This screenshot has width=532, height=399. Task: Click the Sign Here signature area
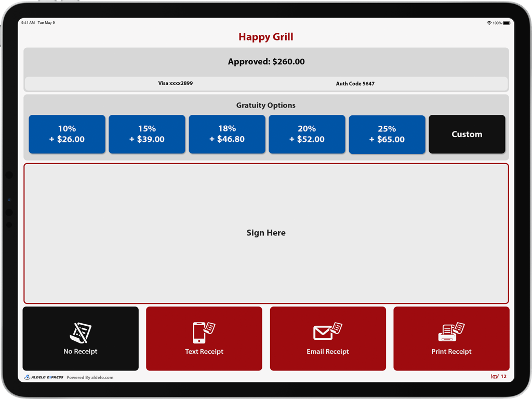pos(266,233)
